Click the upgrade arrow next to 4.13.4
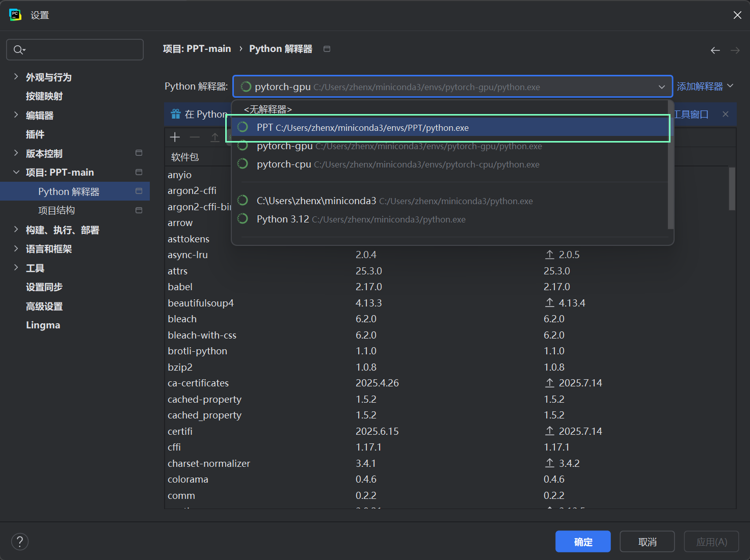This screenshot has height=560, width=750. (550, 303)
